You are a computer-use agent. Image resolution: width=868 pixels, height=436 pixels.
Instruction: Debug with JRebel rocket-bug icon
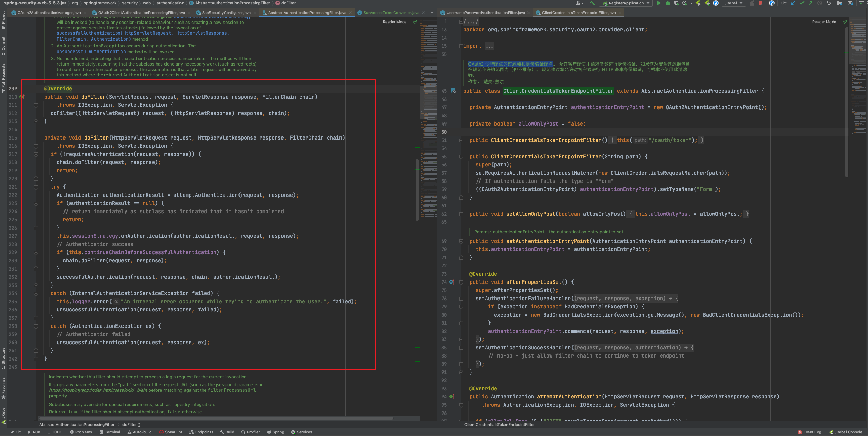point(707,3)
